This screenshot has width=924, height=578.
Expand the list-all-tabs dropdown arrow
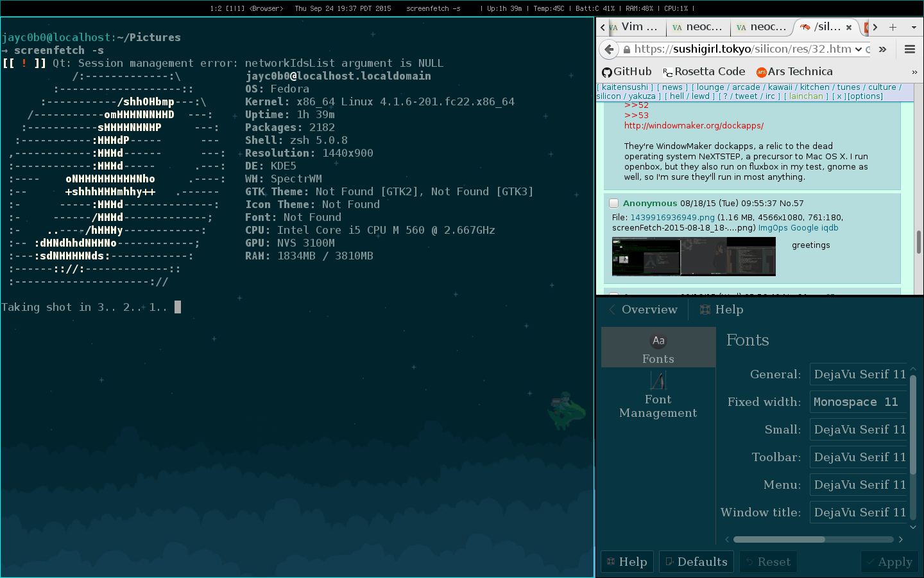tap(914, 27)
